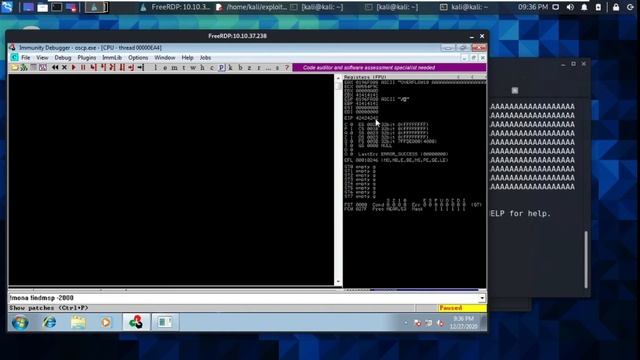Click the Step into toolbar icon
Image resolution: width=640 pixels, height=360 pixels.
pyautogui.click(x=93, y=67)
